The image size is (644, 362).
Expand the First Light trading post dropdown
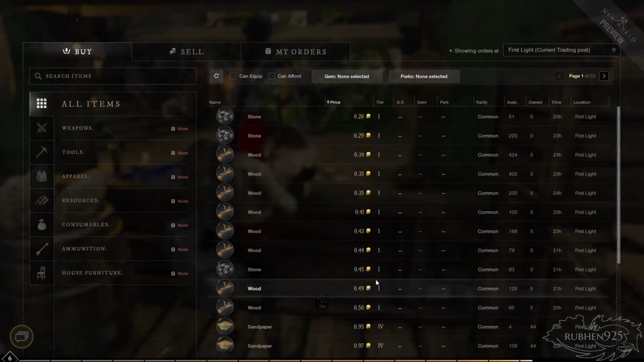click(561, 50)
